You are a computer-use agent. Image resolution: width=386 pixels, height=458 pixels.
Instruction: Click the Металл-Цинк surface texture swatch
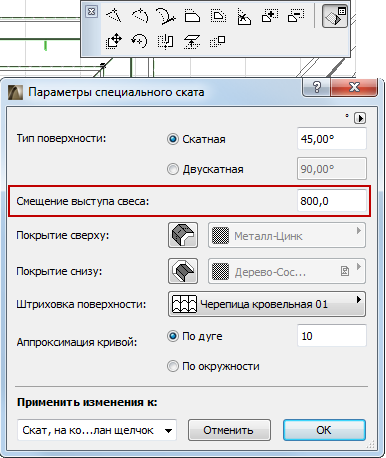point(220,236)
